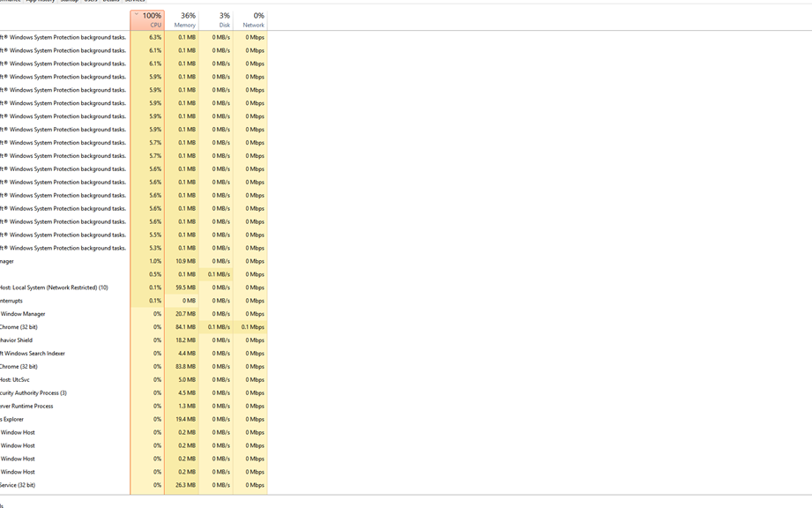View the App history tab
Screen dimensions: 812x508
coord(35,2)
